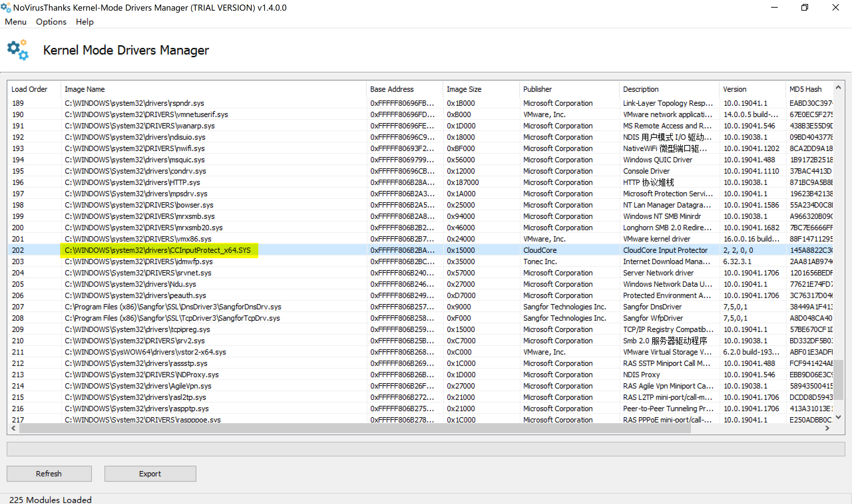Select the vmx86.sys driver entry
Screen dimensions: 852x504
point(420,239)
